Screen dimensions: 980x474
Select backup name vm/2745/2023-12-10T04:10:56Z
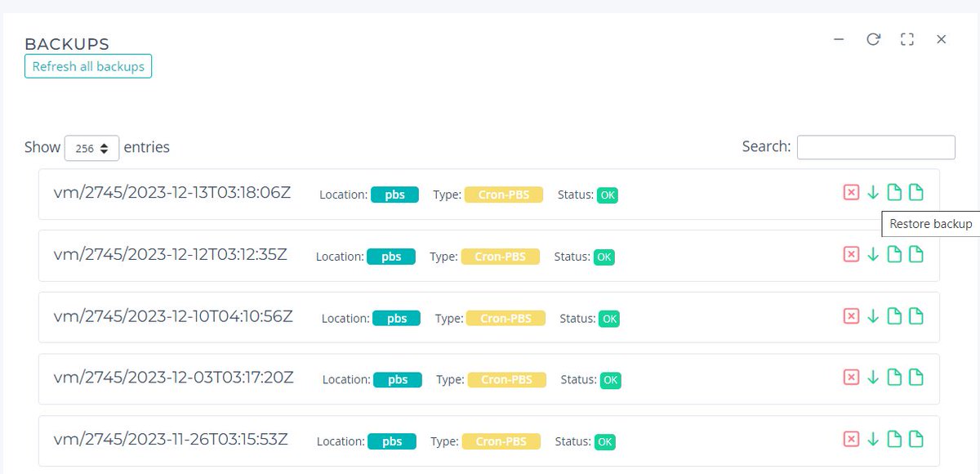(x=173, y=316)
